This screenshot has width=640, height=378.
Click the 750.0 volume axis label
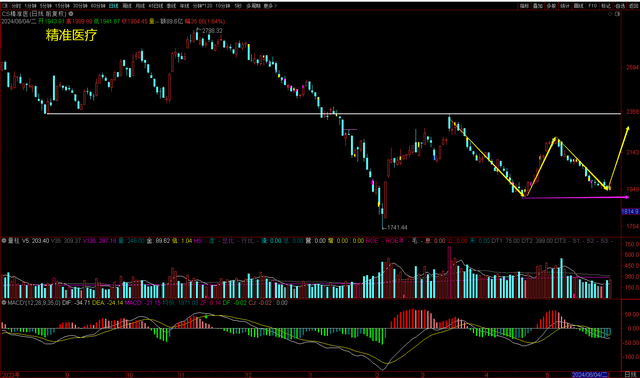631,244
